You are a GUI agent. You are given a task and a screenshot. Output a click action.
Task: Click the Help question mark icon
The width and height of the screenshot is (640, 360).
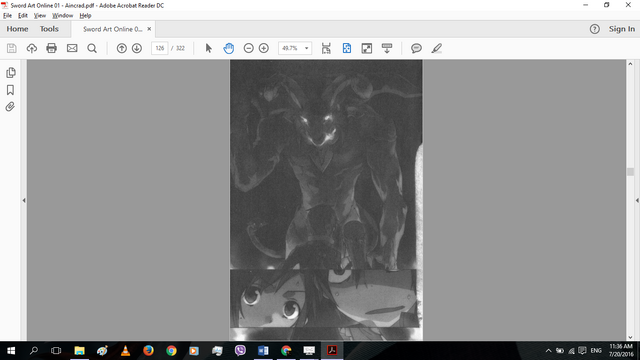tap(595, 29)
